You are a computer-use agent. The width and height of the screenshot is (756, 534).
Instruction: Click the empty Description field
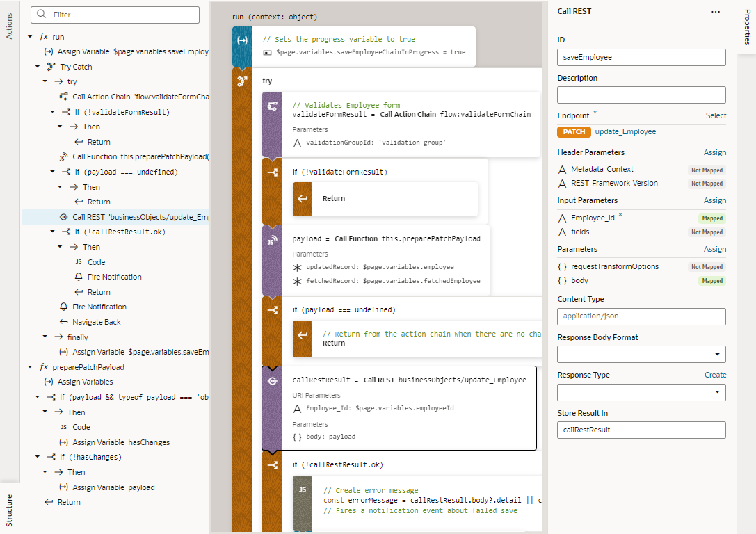(641, 95)
